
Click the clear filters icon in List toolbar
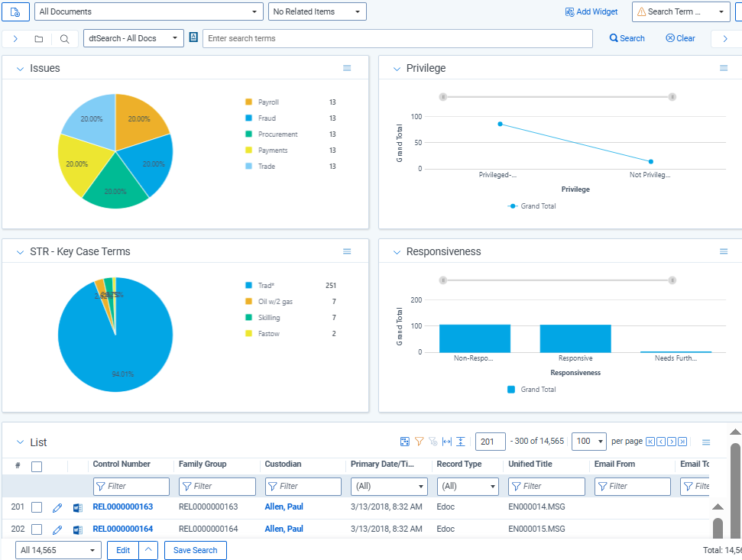433,442
